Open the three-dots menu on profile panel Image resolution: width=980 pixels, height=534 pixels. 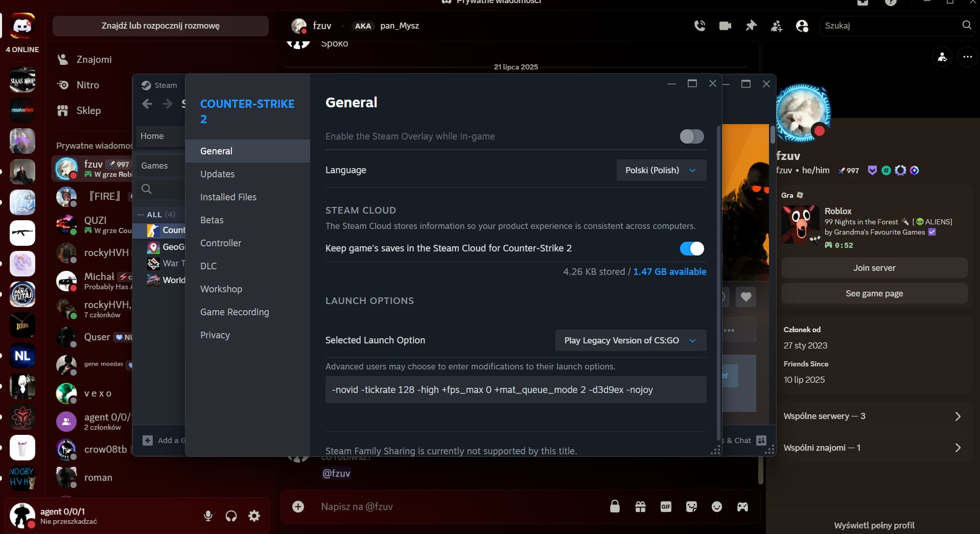click(967, 57)
